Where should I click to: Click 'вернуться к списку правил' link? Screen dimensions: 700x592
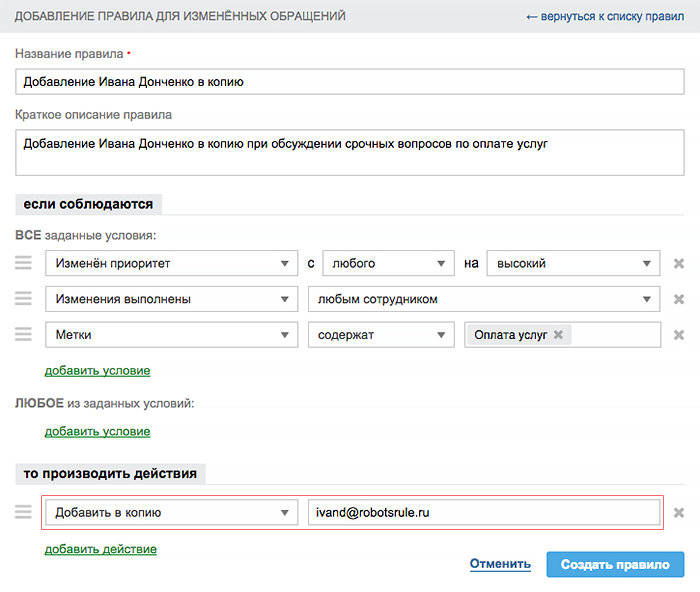tap(604, 17)
